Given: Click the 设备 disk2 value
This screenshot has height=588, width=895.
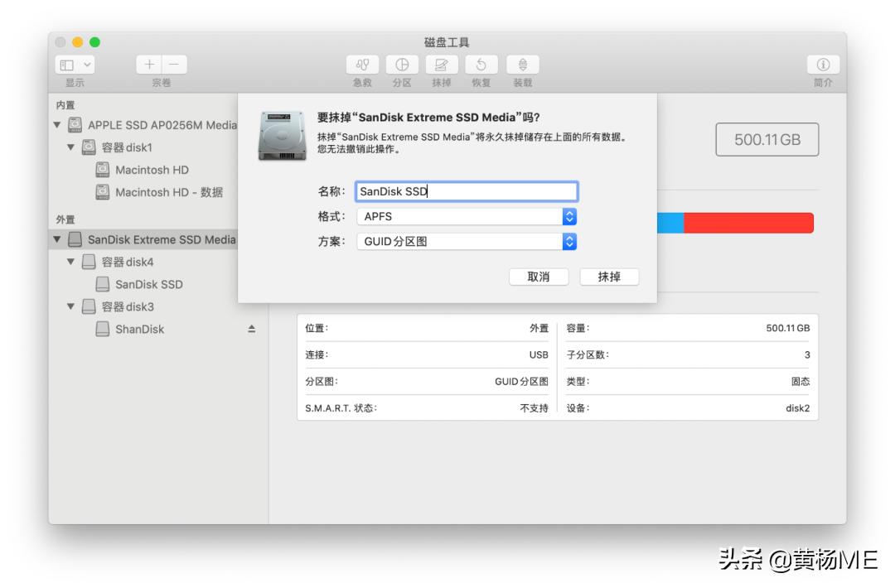Looking at the screenshot, I should point(797,407).
